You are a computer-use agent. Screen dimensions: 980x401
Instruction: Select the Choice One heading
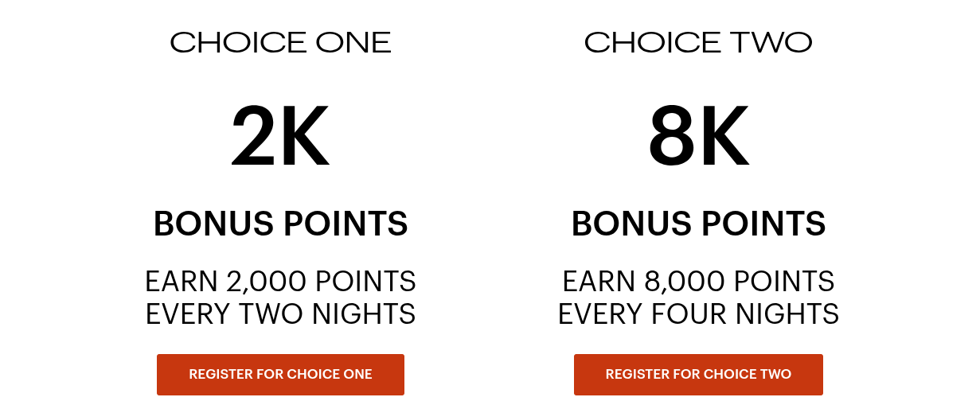tap(280, 43)
